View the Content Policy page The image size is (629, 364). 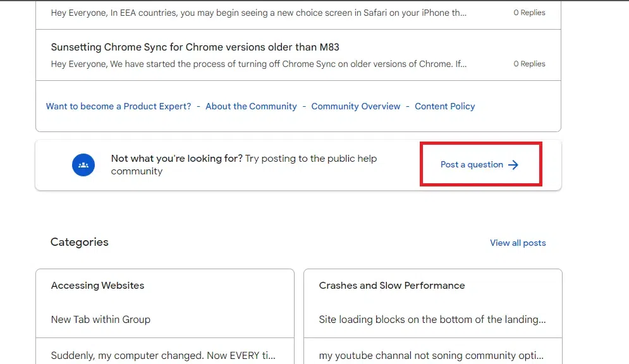coord(444,106)
